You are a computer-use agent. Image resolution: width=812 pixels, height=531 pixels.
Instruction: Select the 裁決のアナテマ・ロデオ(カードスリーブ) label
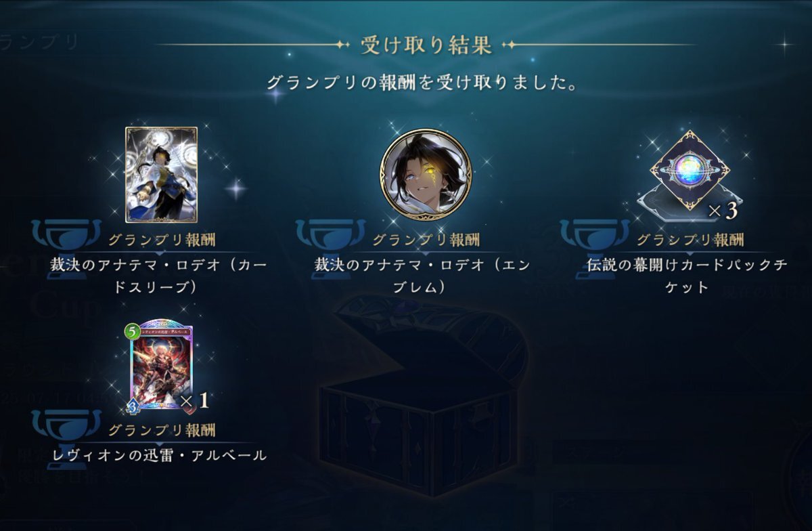(161, 276)
